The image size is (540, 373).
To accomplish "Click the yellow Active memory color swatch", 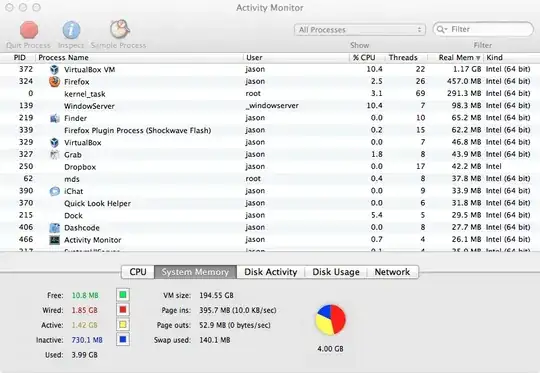I will point(123,325).
